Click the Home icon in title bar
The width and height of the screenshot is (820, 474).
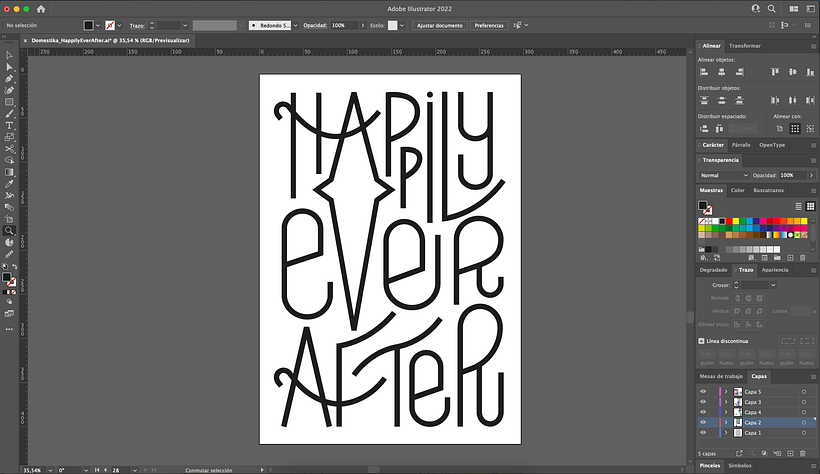pos(41,9)
